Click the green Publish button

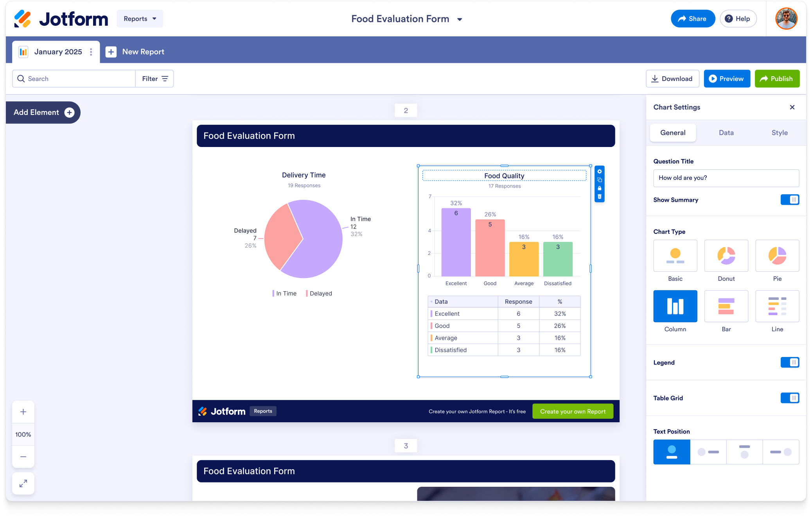pos(776,79)
